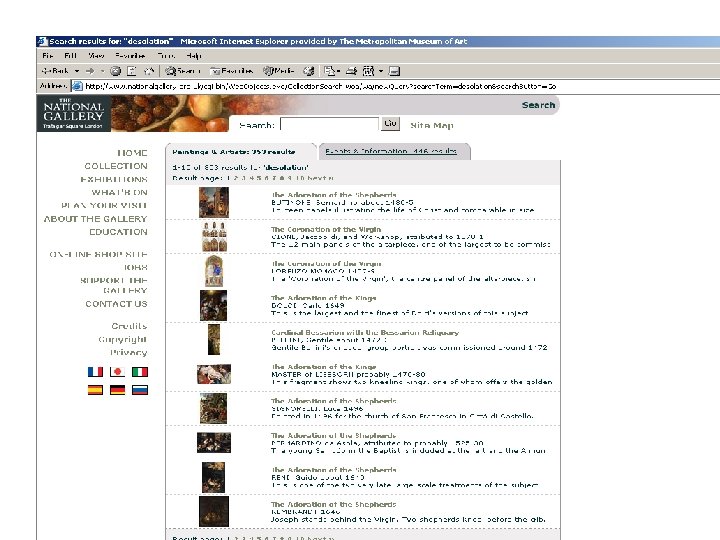Open the Copyright link

pos(123,339)
